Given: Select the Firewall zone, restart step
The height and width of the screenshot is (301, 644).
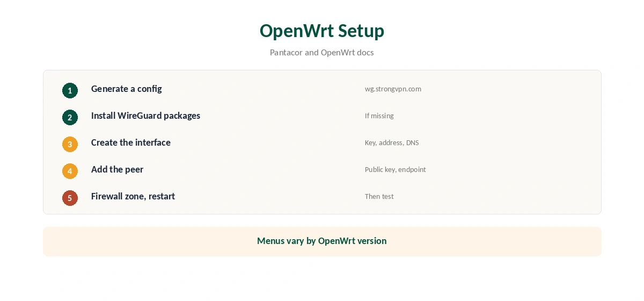Looking at the screenshot, I should click(x=133, y=196).
